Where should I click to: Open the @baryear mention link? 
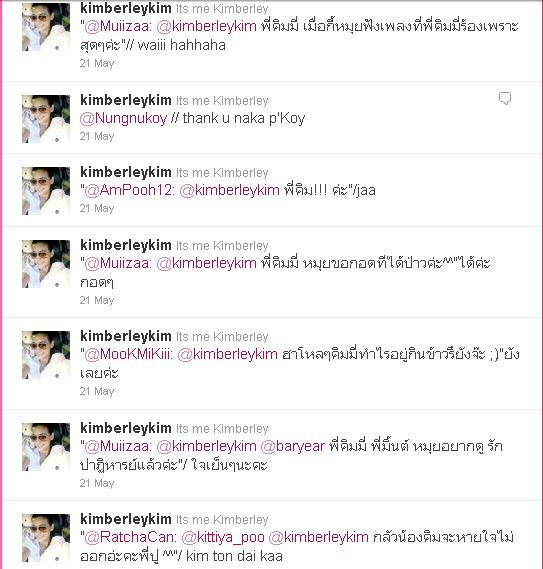292,446
